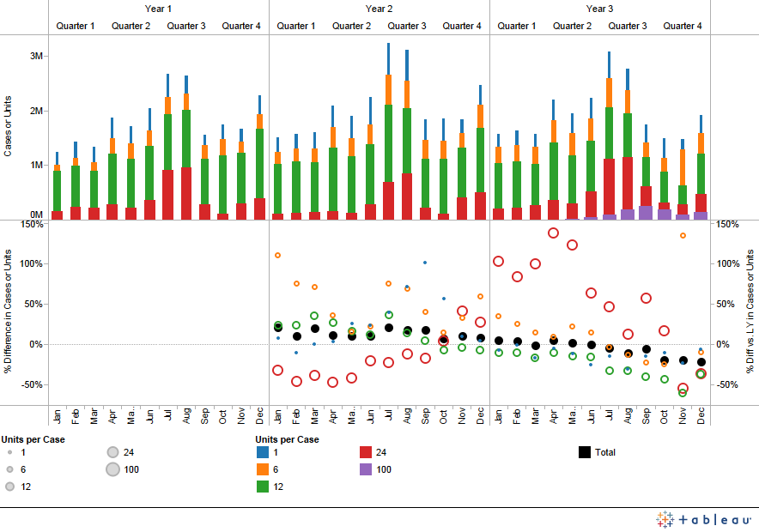
Task: Select the blue "1" color swatch in Units per Case legend
Action: [262, 452]
